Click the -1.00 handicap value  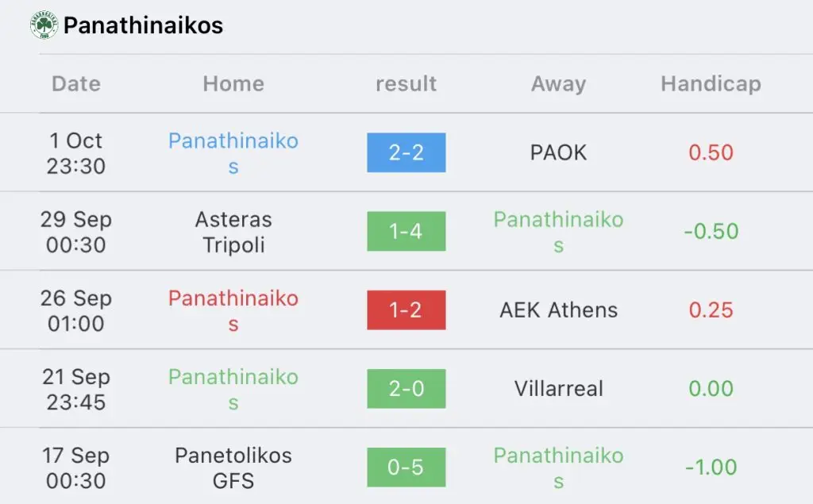(x=711, y=467)
